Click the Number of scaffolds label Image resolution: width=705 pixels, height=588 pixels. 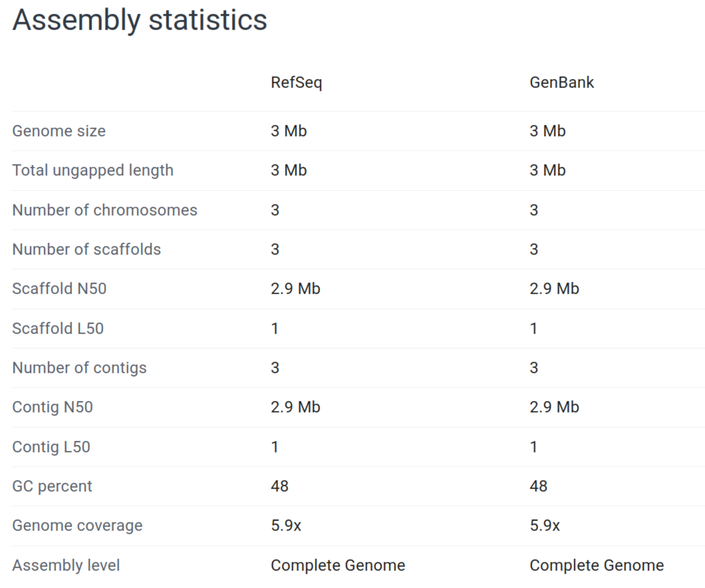click(86, 249)
